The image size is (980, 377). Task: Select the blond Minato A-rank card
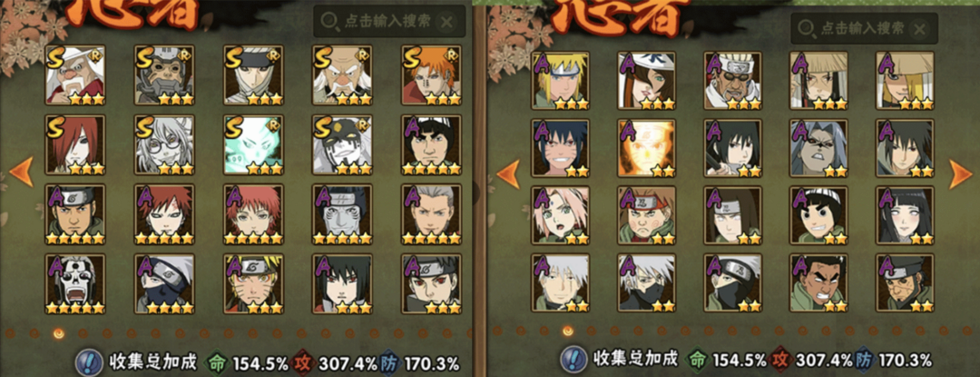(x=561, y=81)
